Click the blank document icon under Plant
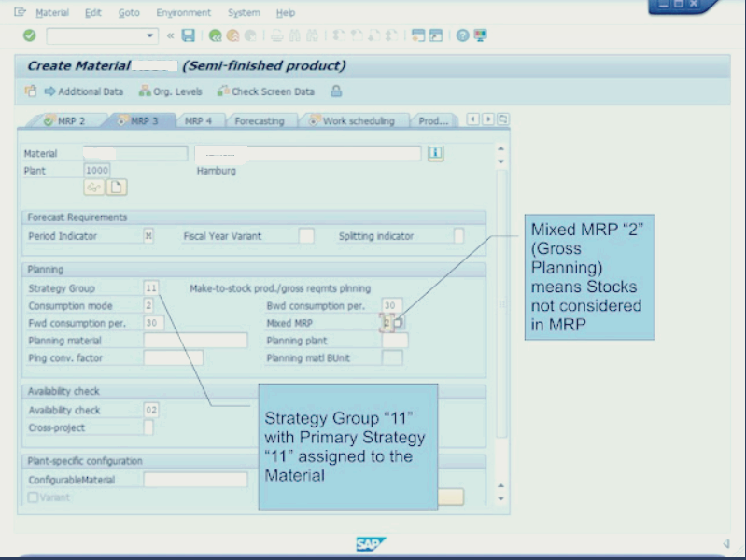The image size is (746, 560). [117, 188]
